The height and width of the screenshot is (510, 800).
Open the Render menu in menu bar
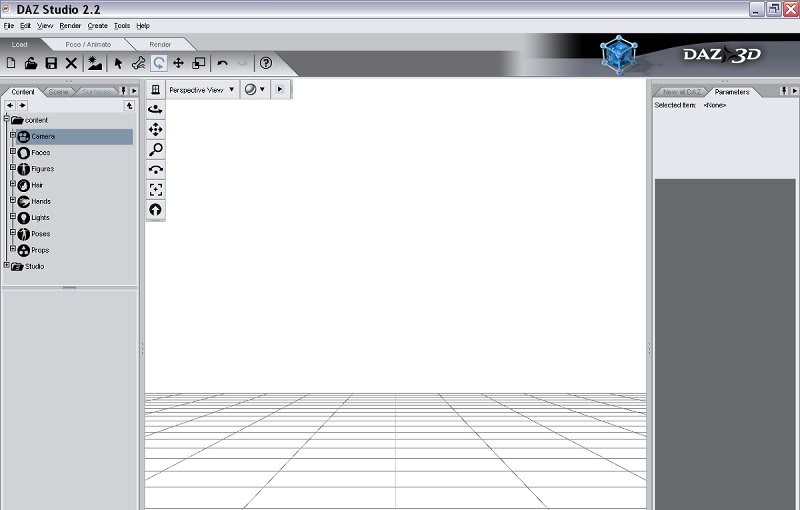coord(70,25)
